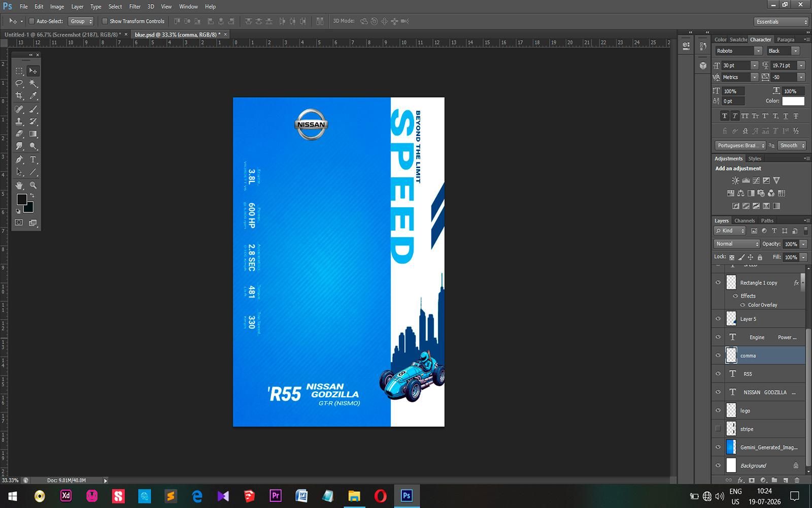Hide the R55 text layer
Screen dimensions: 812x508
[718, 374]
